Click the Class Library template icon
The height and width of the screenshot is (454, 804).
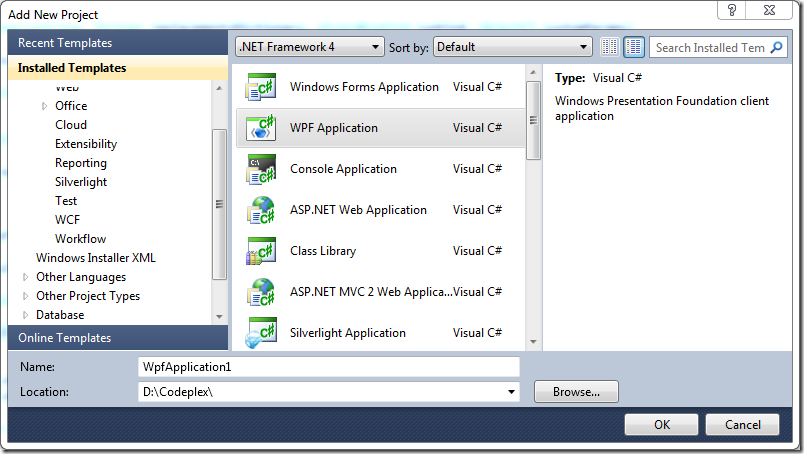[261, 251]
